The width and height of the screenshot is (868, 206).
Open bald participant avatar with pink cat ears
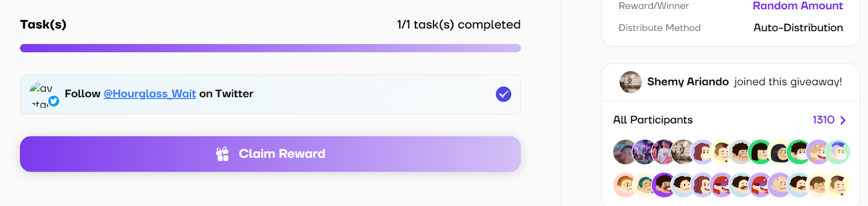(x=779, y=185)
